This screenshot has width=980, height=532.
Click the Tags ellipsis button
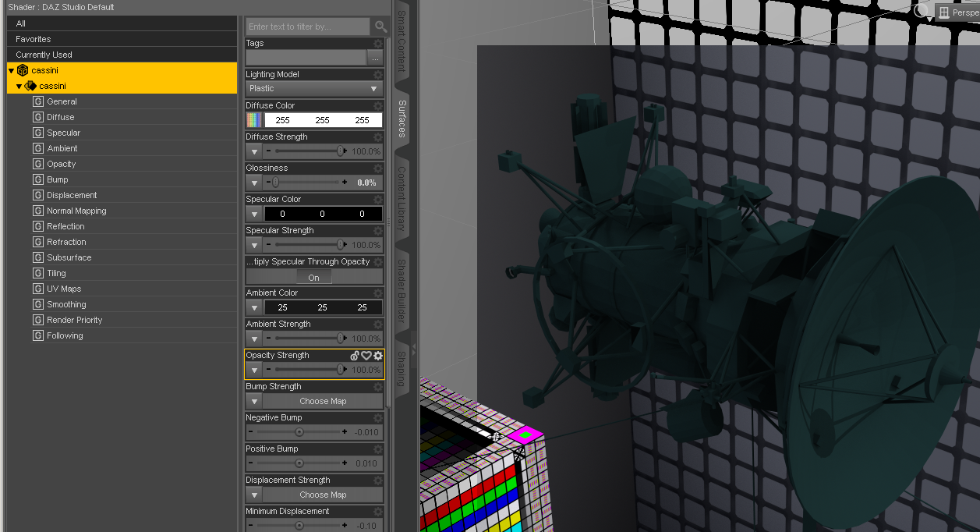pos(375,58)
